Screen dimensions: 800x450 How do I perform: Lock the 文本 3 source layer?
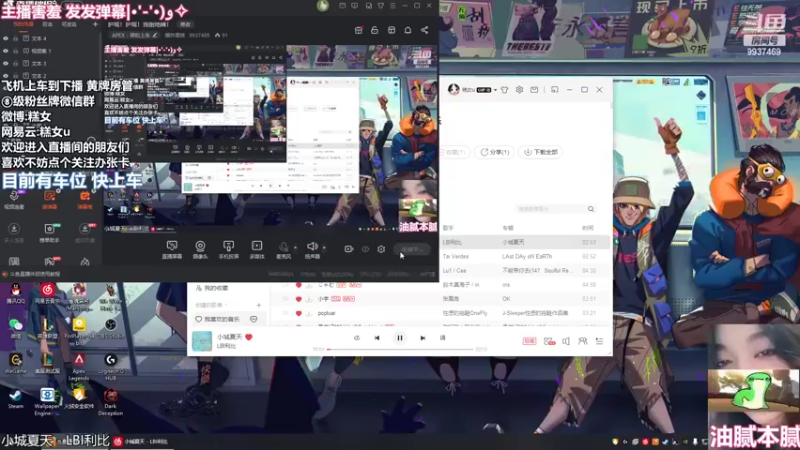point(16,63)
